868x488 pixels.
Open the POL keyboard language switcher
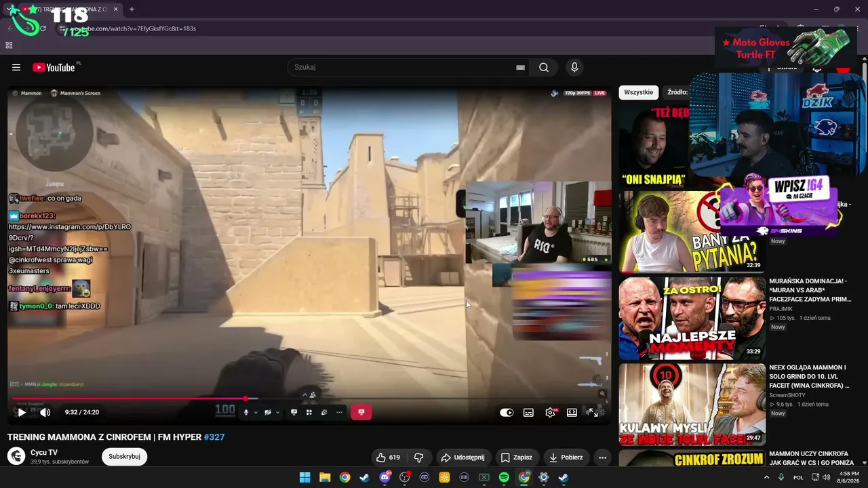coord(799,477)
